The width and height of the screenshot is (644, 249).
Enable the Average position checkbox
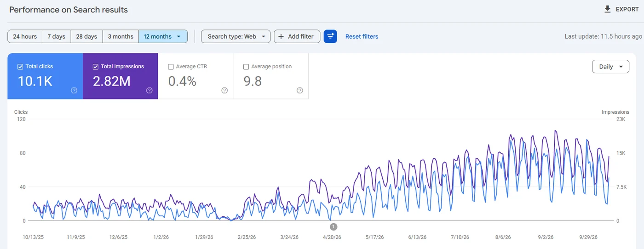pyautogui.click(x=246, y=67)
